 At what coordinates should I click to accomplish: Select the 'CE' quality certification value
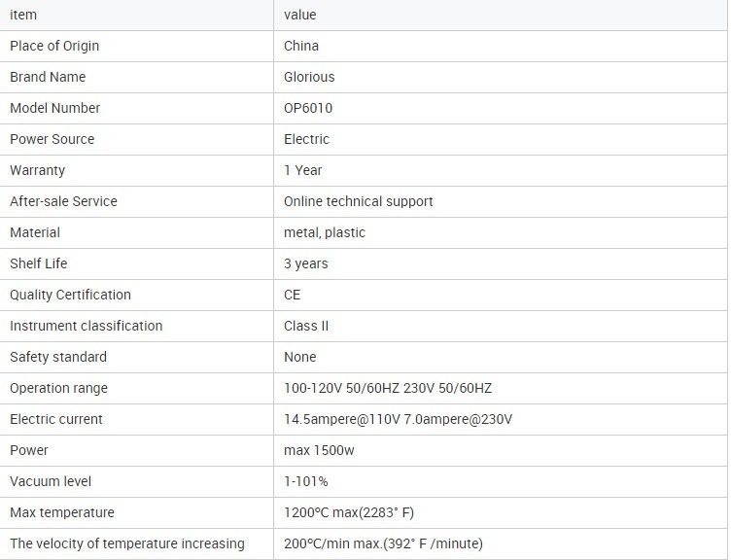pos(293,295)
